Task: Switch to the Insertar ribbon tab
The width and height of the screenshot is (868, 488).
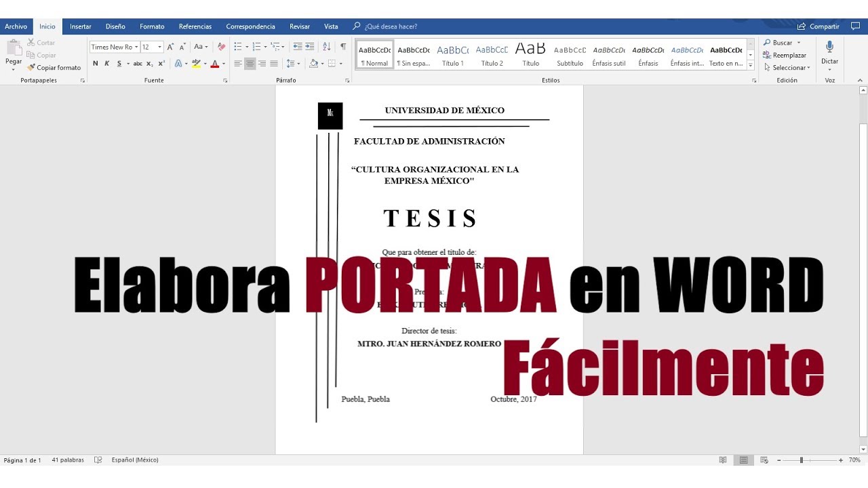Action: click(x=80, y=26)
